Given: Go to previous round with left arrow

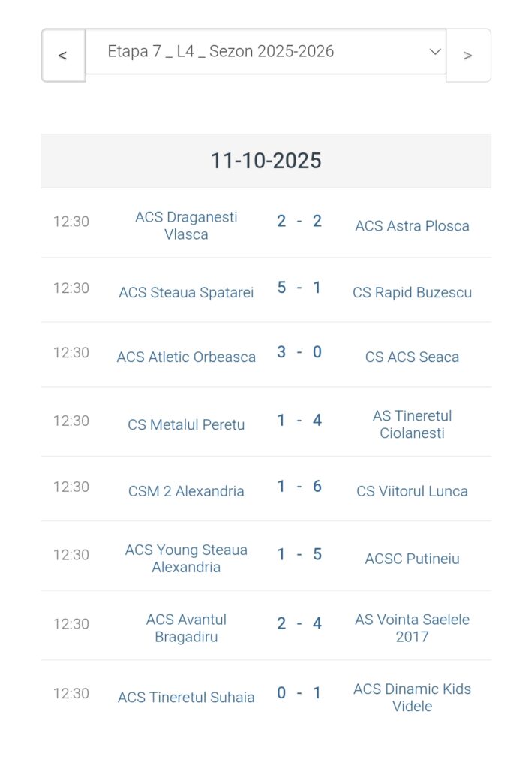Looking at the screenshot, I should tap(63, 55).
